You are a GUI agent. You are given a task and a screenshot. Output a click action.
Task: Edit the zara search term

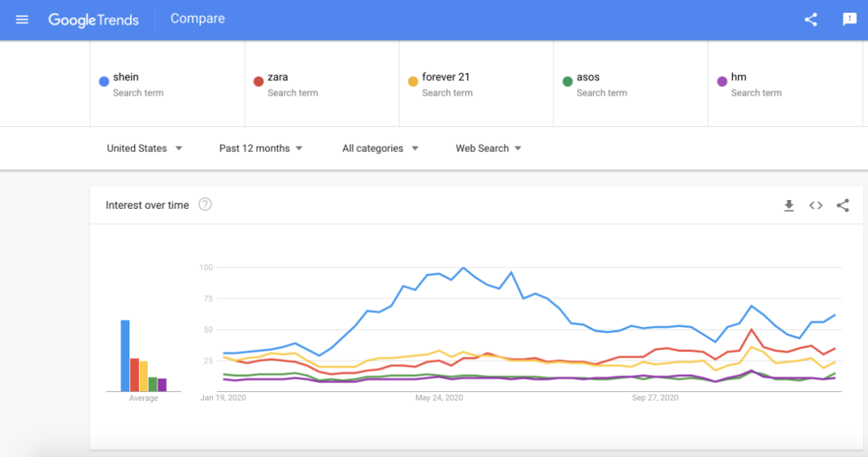(321, 84)
